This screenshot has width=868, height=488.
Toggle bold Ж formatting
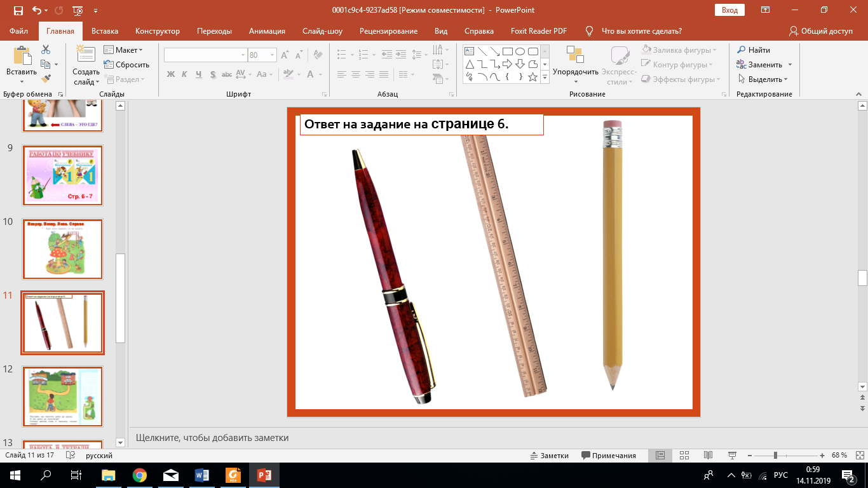pos(170,74)
